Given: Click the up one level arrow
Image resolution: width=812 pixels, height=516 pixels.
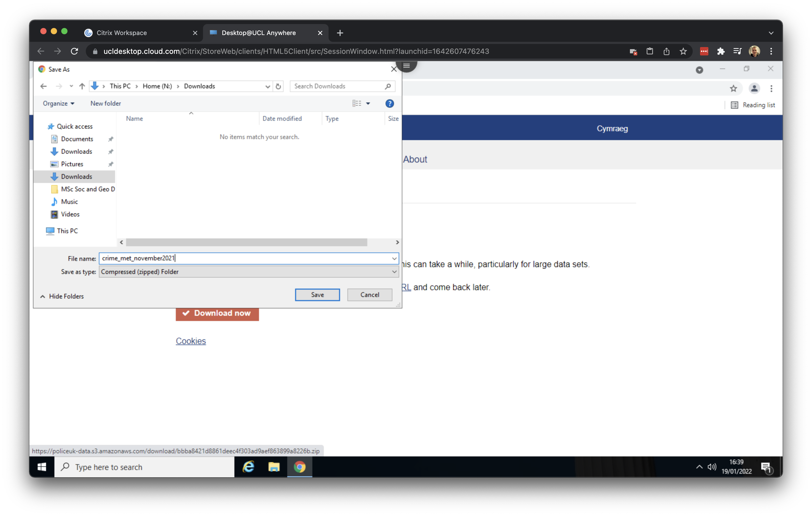Looking at the screenshot, I should [82, 86].
